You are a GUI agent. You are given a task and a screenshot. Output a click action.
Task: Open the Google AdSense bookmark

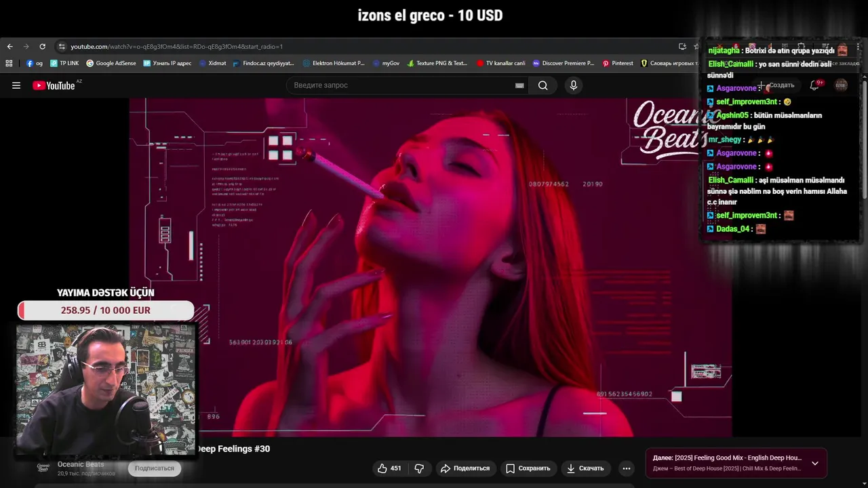coord(111,63)
